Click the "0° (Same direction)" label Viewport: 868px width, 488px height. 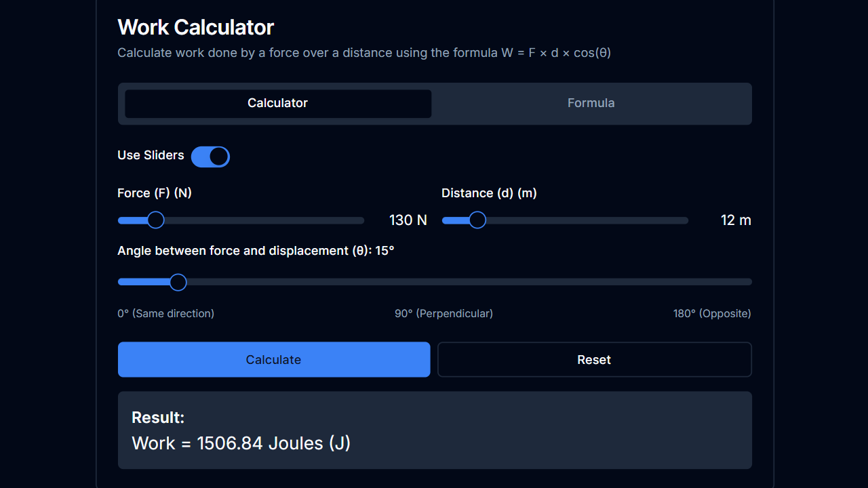tap(165, 313)
